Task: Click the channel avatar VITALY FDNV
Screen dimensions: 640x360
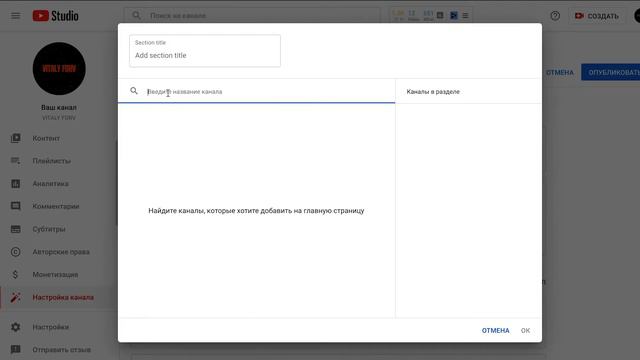Action: point(59,69)
